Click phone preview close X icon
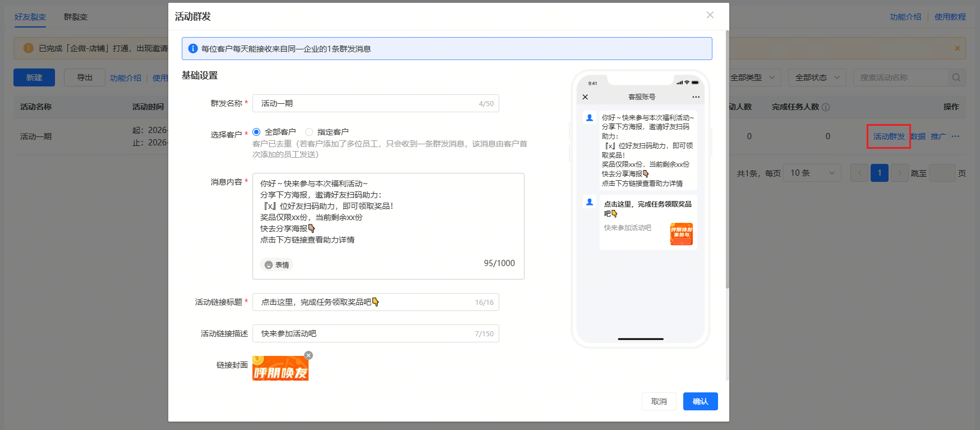This screenshot has width=980, height=430. pyautogui.click(x=585, y=97)
